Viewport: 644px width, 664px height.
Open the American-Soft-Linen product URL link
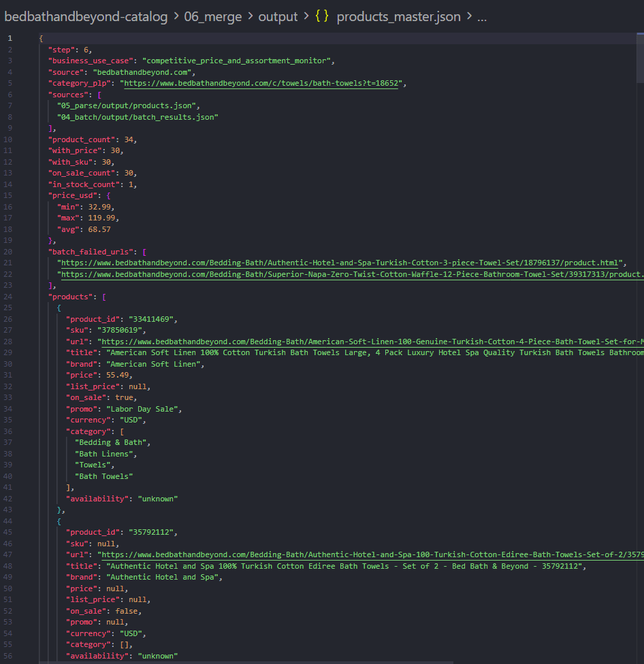pyautogui.click(x=373, y=342)
